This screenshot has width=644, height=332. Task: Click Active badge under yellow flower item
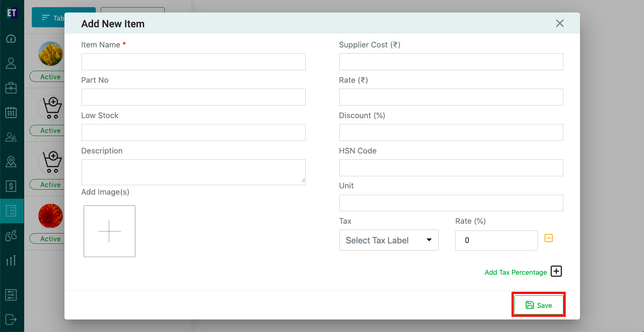click(x=47, y=77)
